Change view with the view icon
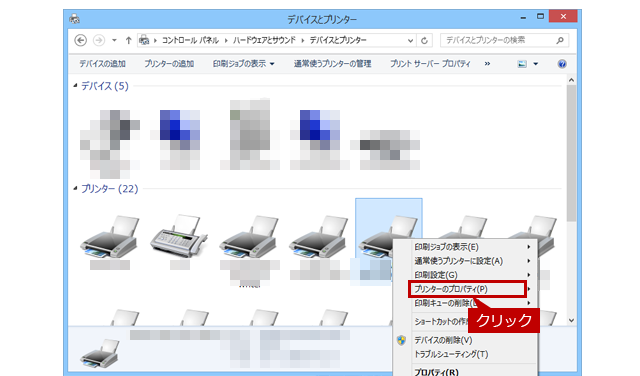Screen dimensions: 640x376 [522, 64]
